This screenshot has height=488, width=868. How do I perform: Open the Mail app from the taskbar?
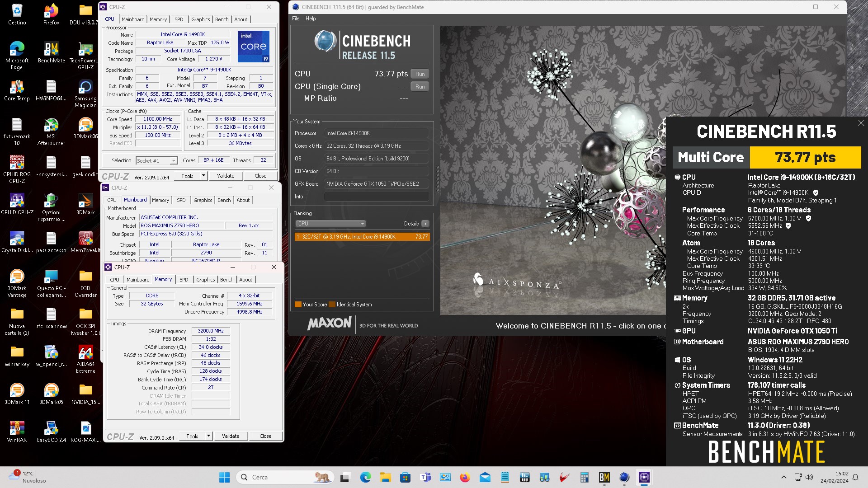[x=485, y=477]
